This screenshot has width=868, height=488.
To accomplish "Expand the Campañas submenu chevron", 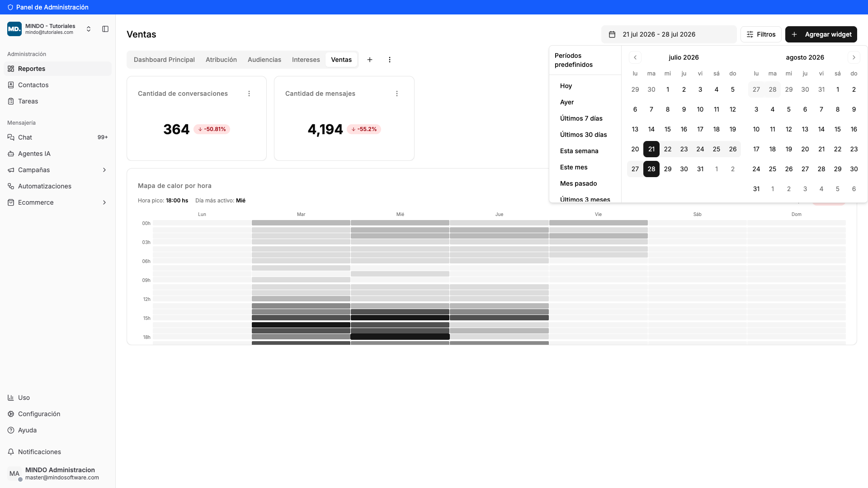I will click(x=104, y=170).
